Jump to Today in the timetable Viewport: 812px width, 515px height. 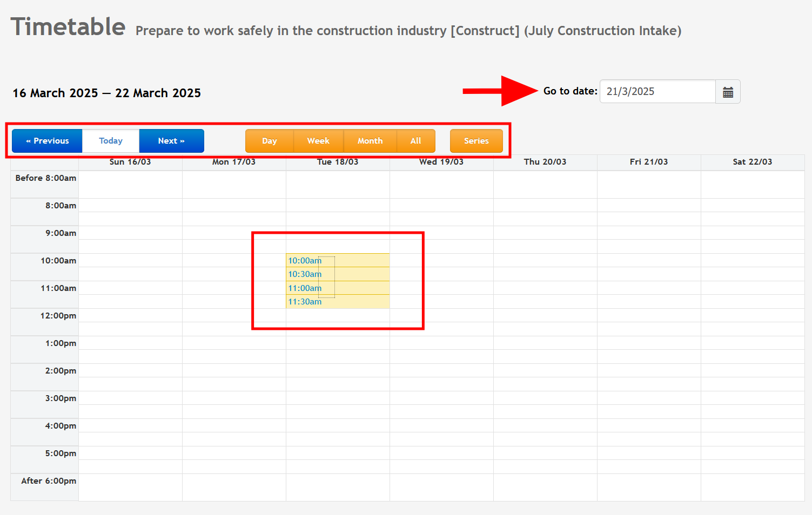(111, 141)
